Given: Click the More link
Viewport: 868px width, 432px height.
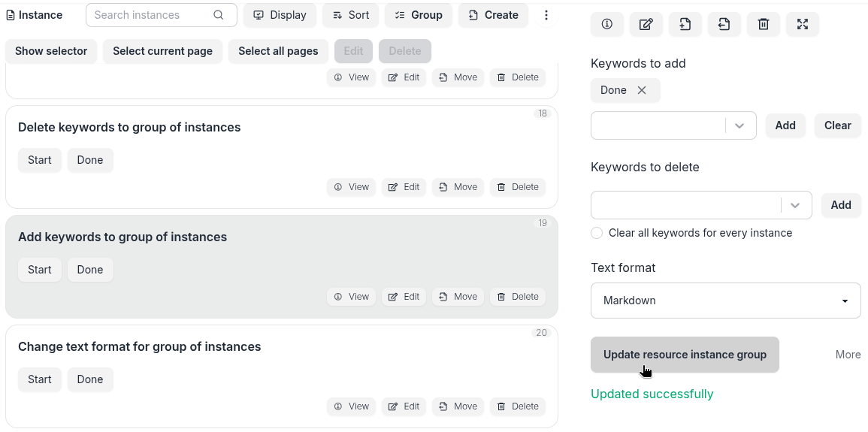Looking at the screenshot, I should click(x=848, y=355).
